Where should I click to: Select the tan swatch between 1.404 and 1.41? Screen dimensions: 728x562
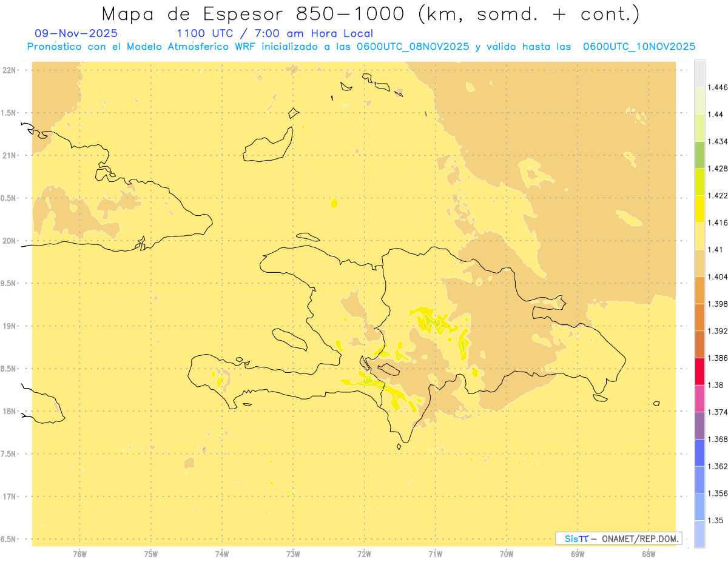coord(699,263)
